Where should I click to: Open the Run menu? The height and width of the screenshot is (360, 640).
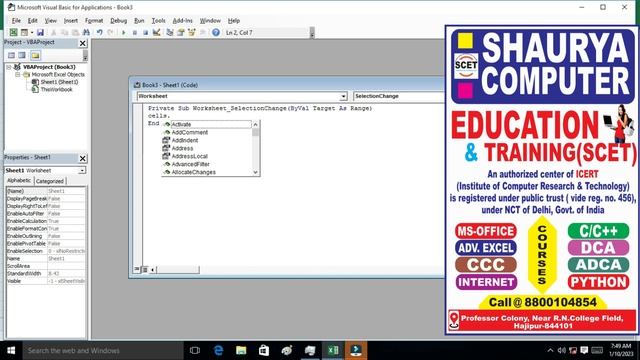pos(139,20)
